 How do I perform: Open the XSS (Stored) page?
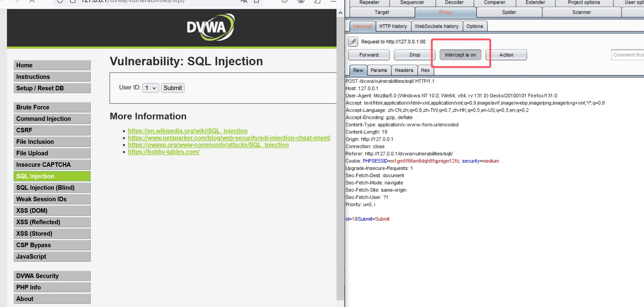coord(52,234)
